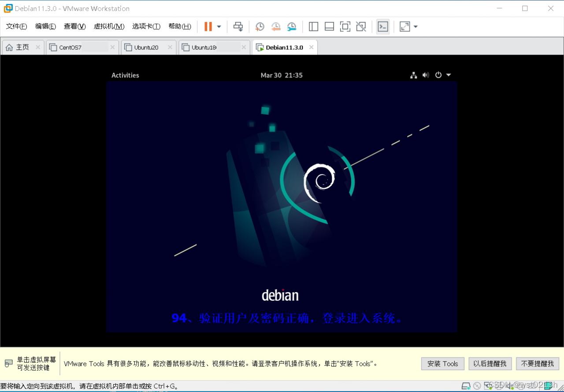Image resolution: width=564 pixels, height=392 pixels.
Task: Click the CD/DVD drive status bar icon
Action: (478, 386)
